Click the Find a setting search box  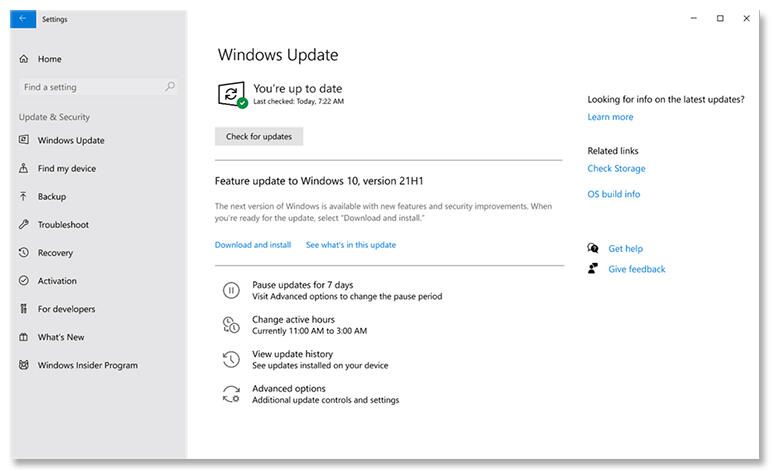tap(98, 87)
